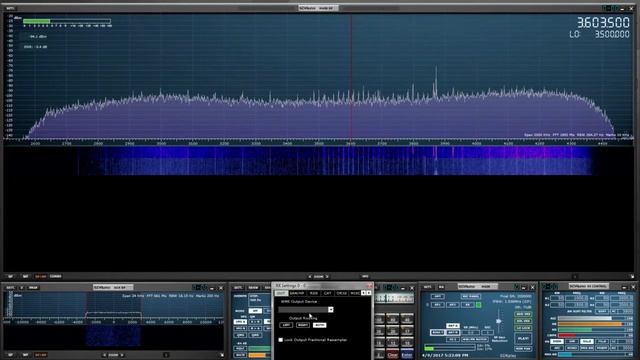Click the green indicator square beside RX in MAIN
Screen dimensions: 640x360
(478, 305)
